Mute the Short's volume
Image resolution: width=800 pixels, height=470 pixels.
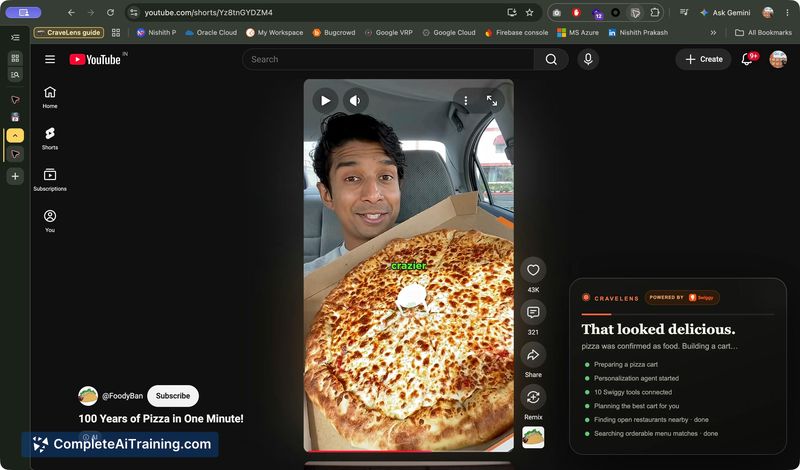[356, 101]
